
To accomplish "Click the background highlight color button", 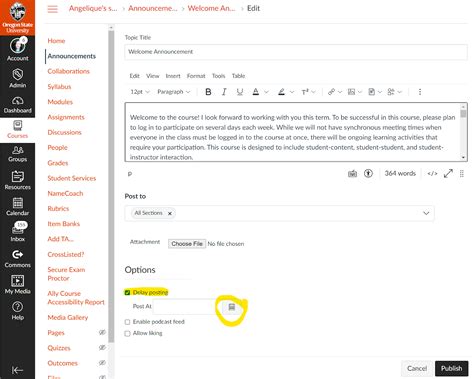I will click(281, 92).
